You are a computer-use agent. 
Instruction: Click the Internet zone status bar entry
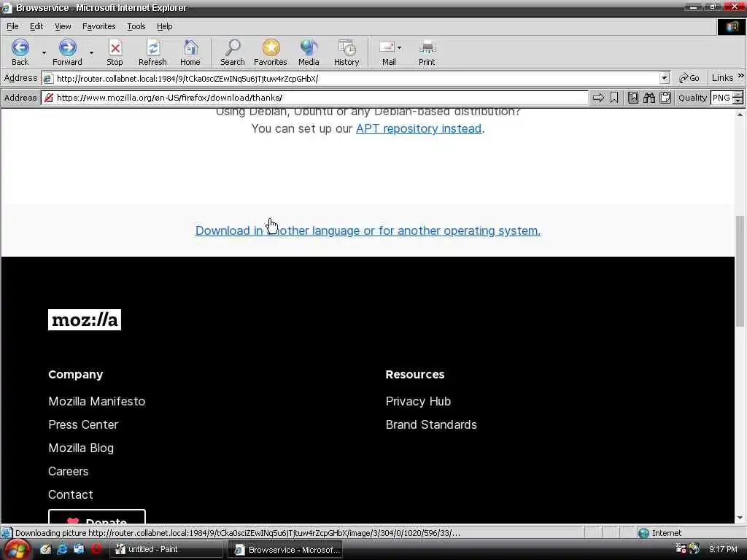[660, 533]
